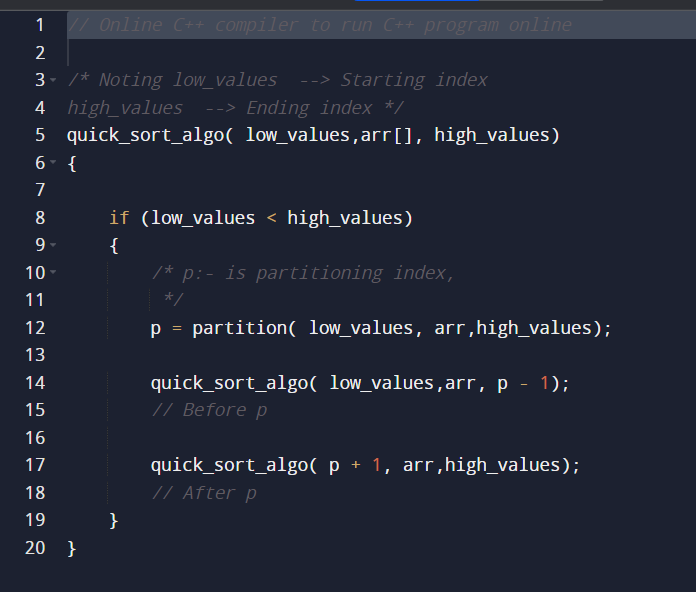Click 'quick_sort_algo(' call on line 14
696x592 pixels.
click(x=234, y=383)
